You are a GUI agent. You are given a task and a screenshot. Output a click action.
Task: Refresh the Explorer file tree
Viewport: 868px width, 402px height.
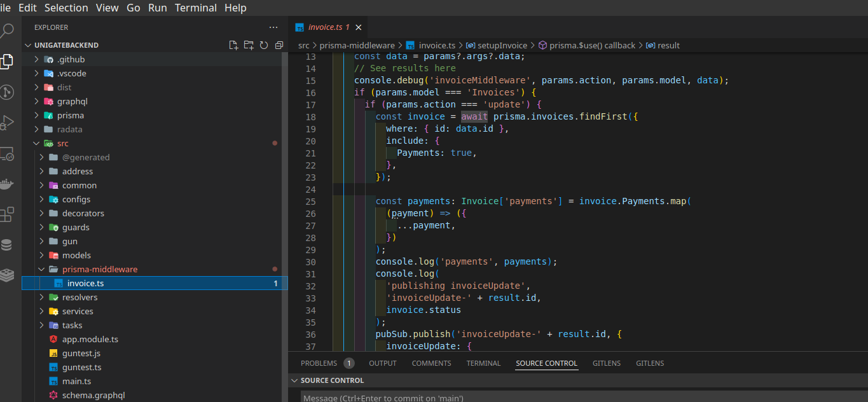(x=263, y=45)
